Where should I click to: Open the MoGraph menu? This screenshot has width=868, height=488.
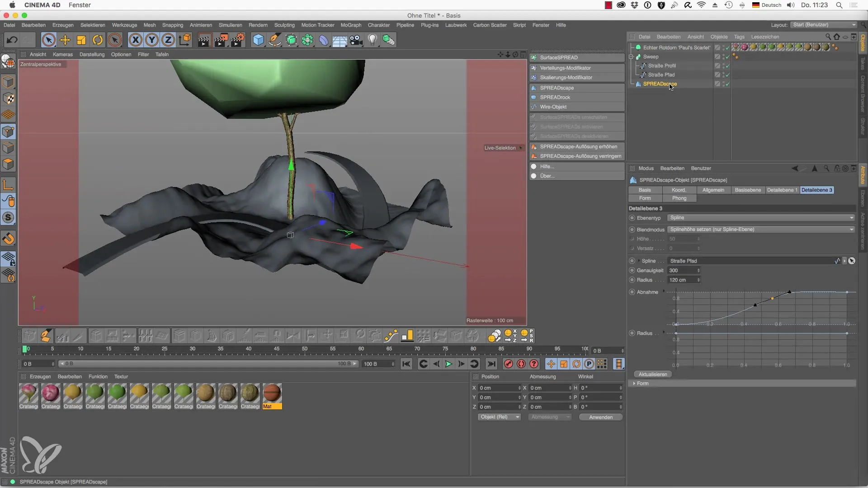(x=351, y=25)
